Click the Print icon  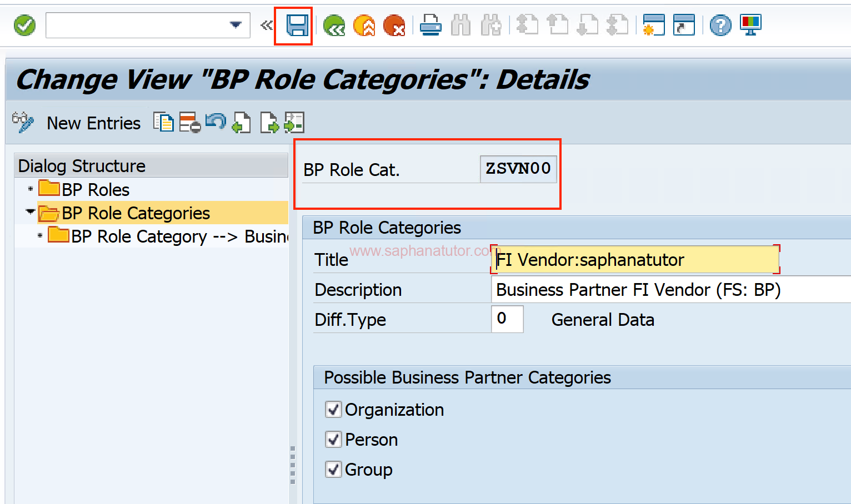tap(430, 26)
